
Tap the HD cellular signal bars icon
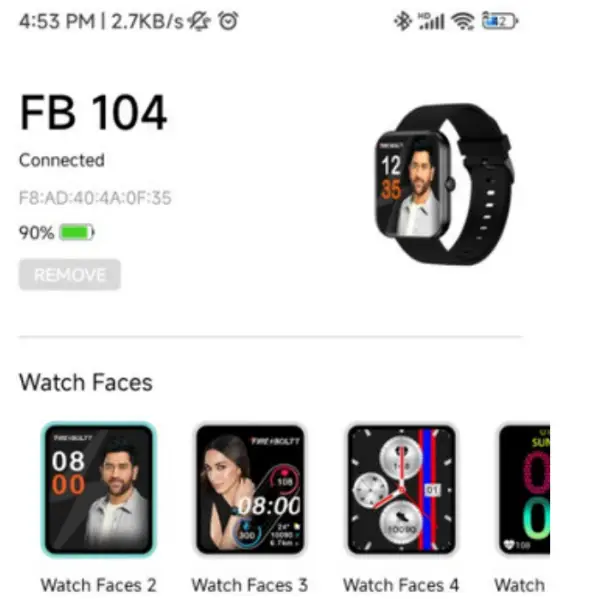[432, 21]
